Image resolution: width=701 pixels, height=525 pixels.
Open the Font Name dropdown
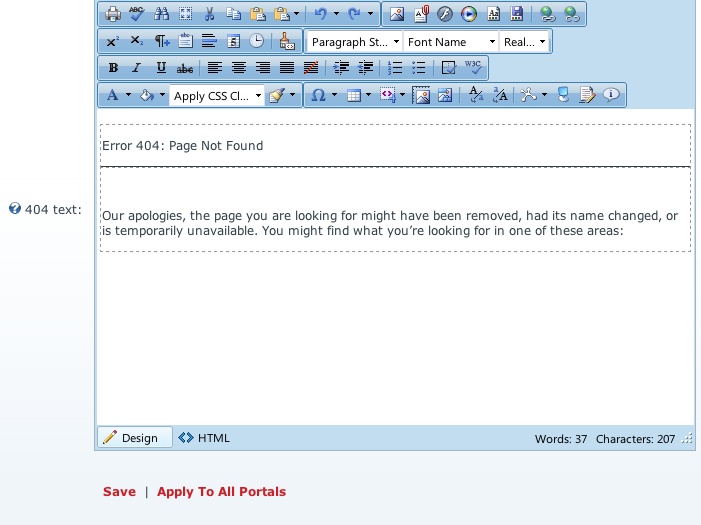451,42
